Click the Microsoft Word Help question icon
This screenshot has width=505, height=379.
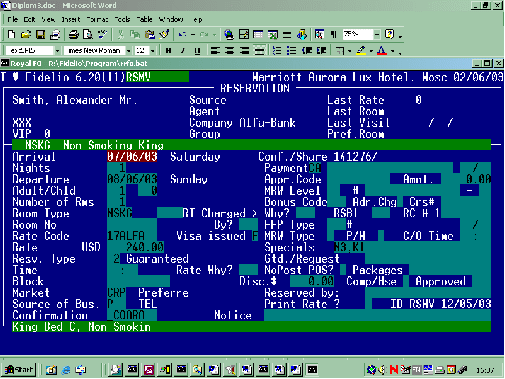[x=389, y=34]
